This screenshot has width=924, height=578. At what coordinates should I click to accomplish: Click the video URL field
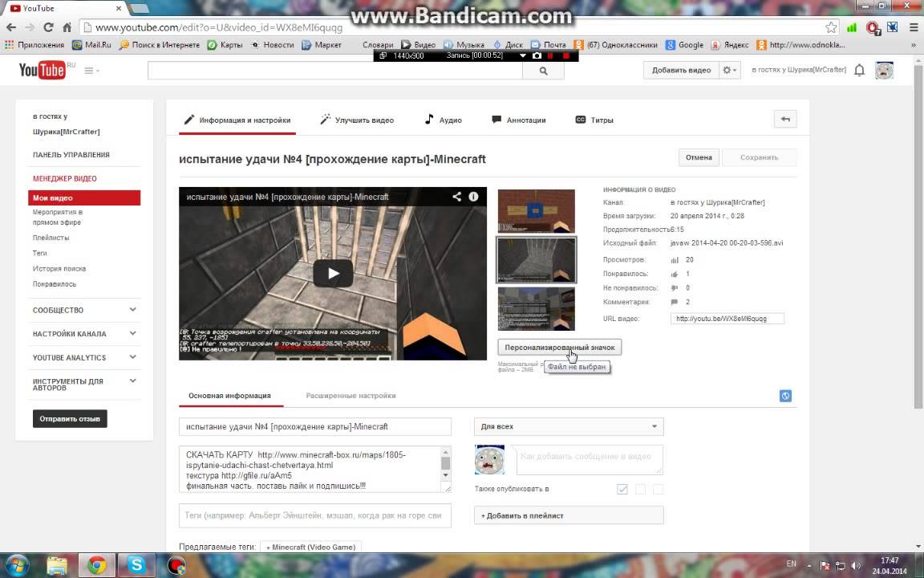click(727, 319)
